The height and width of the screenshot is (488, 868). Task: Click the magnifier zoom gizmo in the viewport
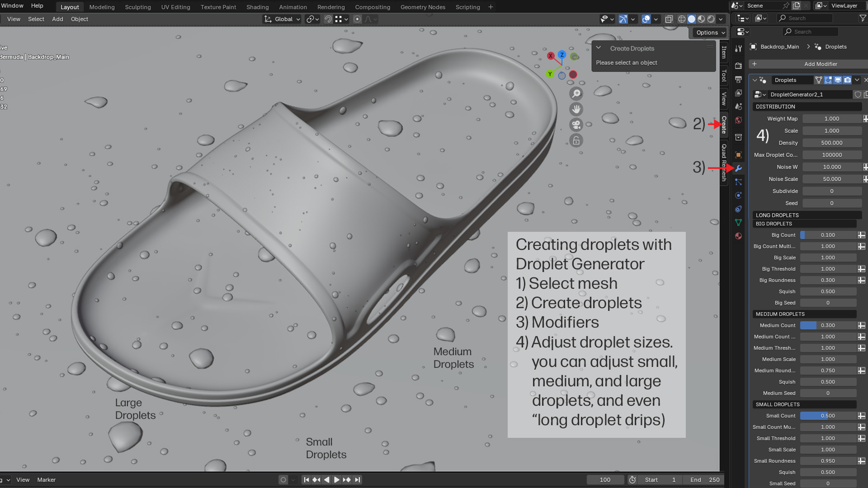coord(576,93)
